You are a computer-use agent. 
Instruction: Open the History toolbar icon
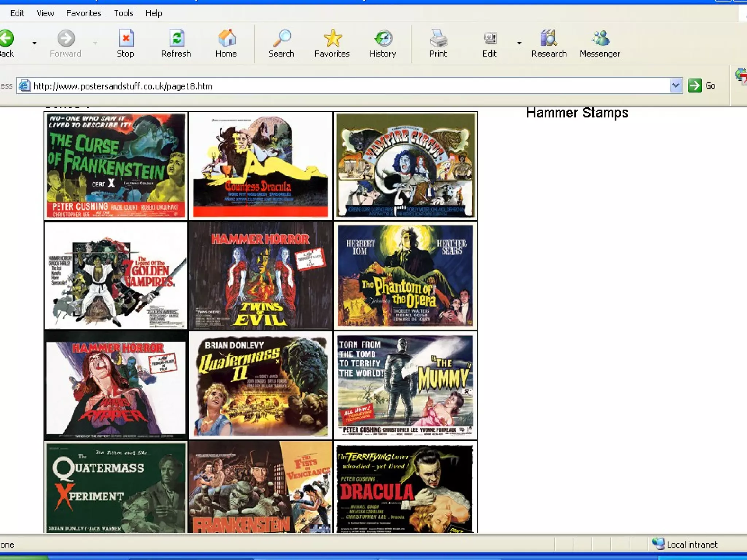click(383, 39)
